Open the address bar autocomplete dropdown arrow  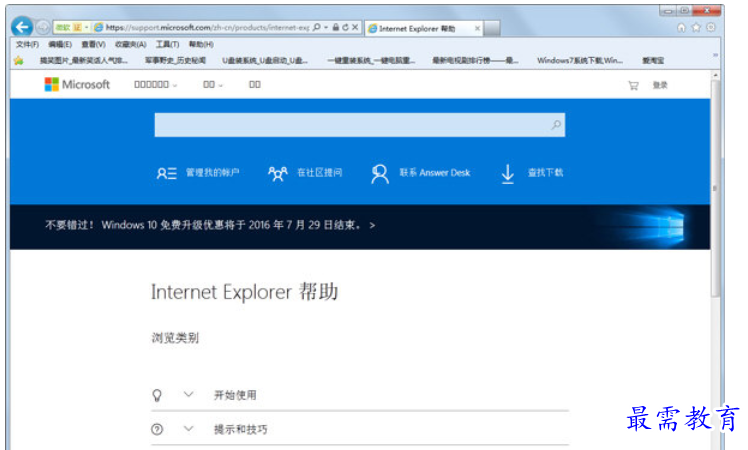pyautogui.click(x=326, y=28)
